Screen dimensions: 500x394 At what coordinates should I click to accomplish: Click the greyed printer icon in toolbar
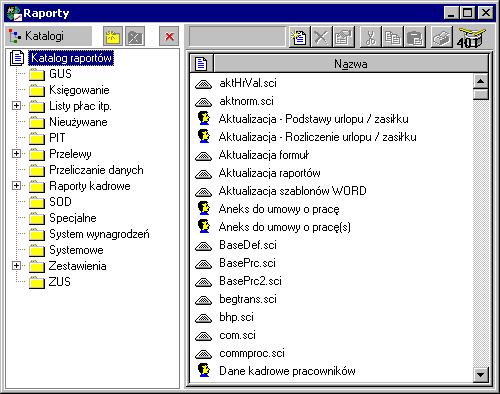(442, 37)
